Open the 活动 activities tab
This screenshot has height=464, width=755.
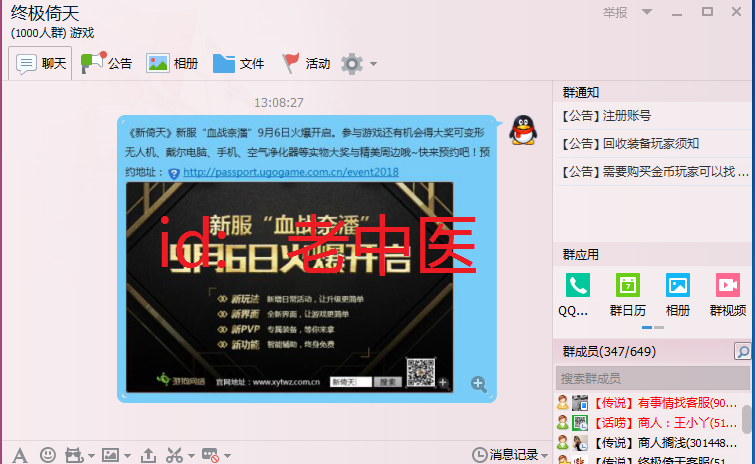pos(306,63)
